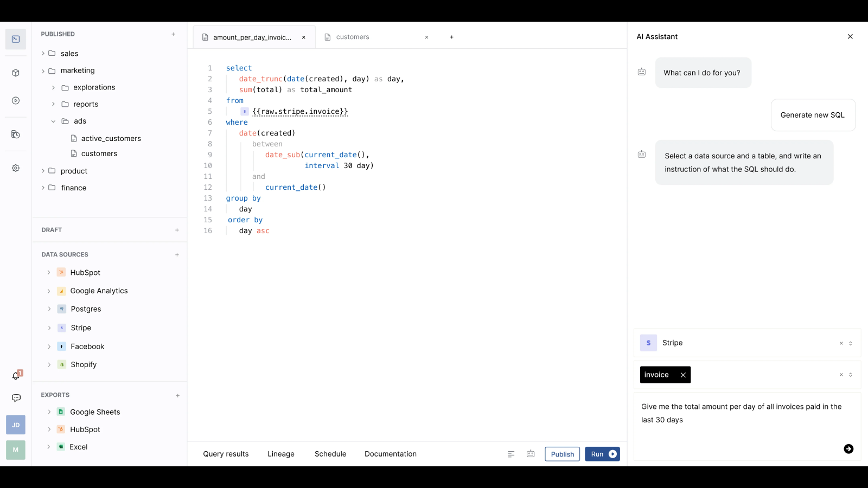Expand the finance folder

(43, 188)
